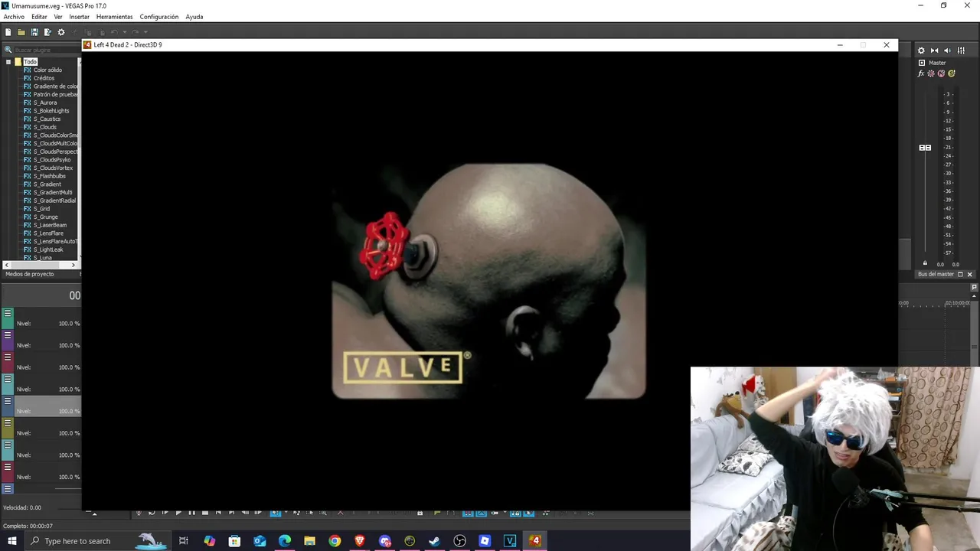980x551 pixels.
Task: Click the timeline marker flag icon
Action: tap(974, 288)
